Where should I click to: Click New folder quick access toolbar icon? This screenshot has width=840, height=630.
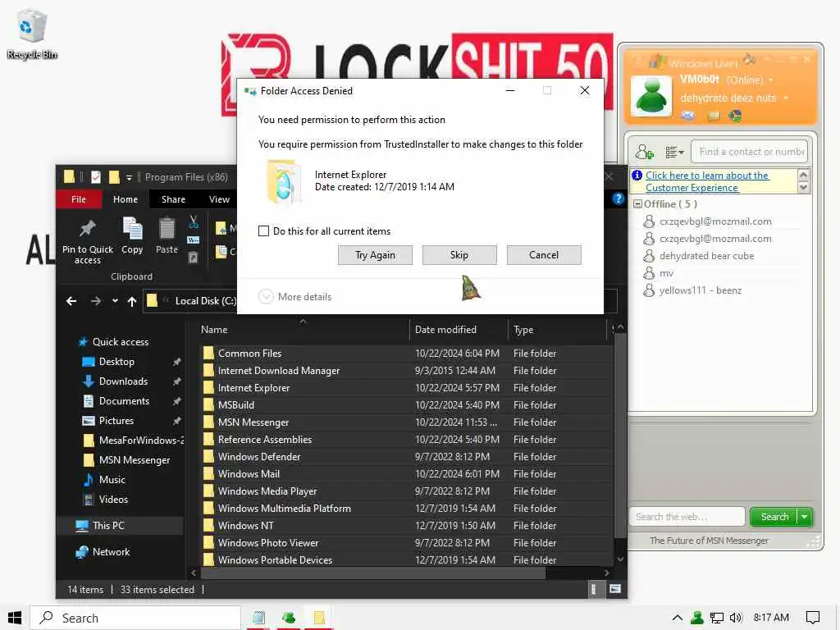[x=114, y=177]
